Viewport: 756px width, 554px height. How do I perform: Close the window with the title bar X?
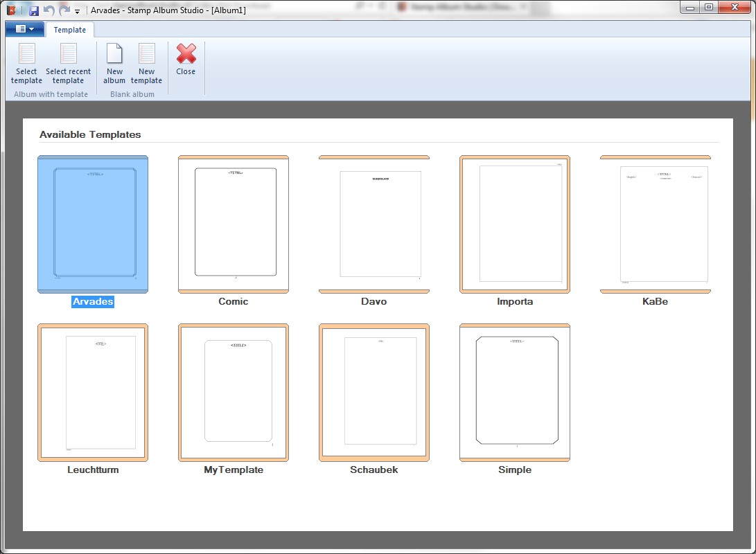click(735, 8)
